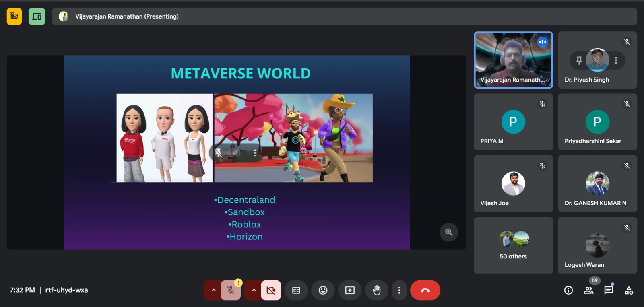The image size is (644, 307).
Task: Click the speaking indicator on Vijayarajan tile
Action: [542, 42]
